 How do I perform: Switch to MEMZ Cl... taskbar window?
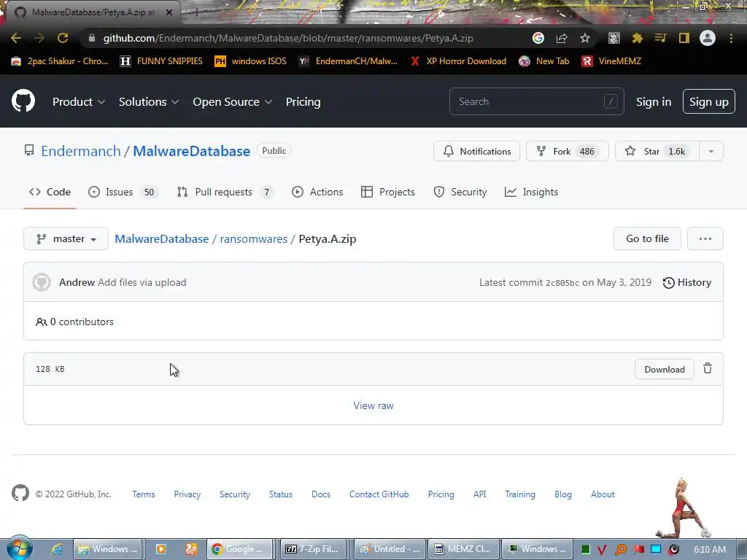point(463,549)
